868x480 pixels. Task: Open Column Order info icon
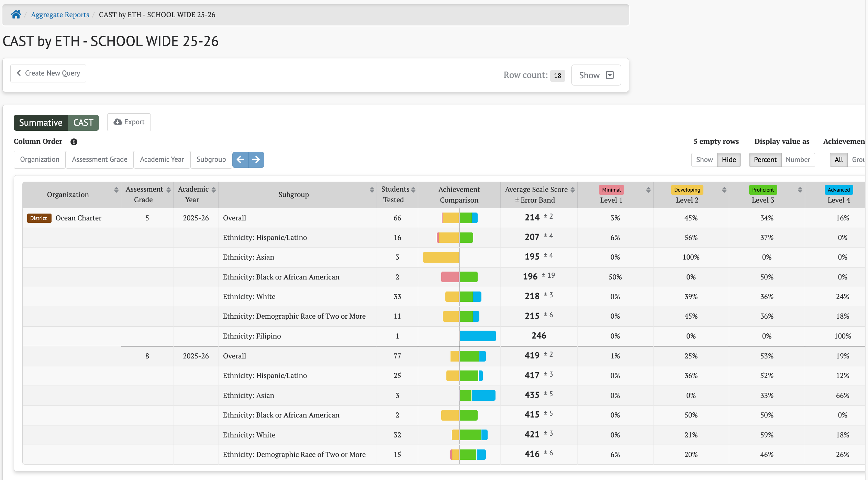click(x=74, y=142)
